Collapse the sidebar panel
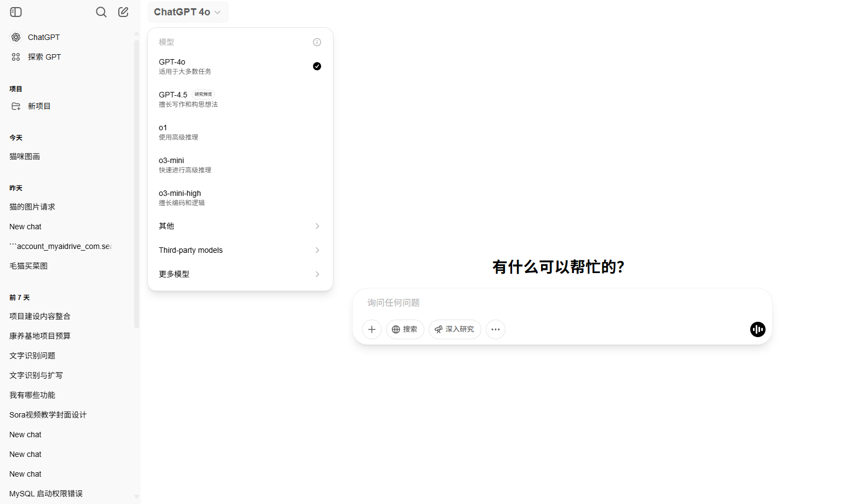Viewport: 857px width, 504px height. (15, 11)
